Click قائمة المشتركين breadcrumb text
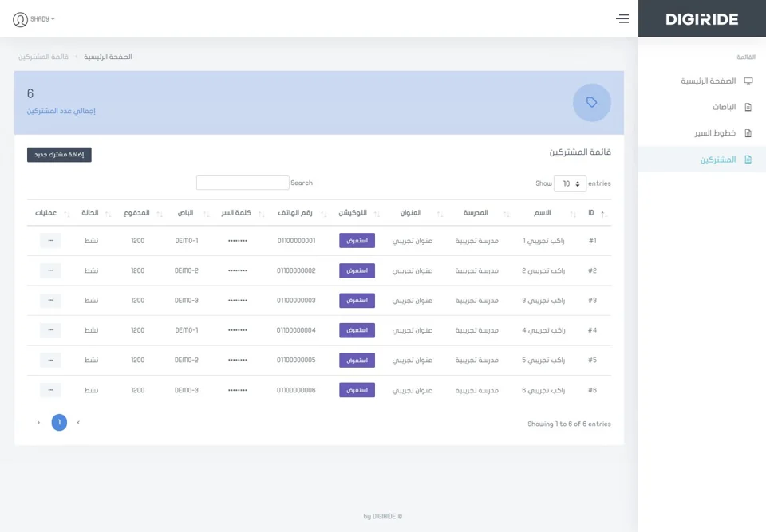The width and height of the screenshot is (766, 532). pyautogui.click(x=43, y=57)
